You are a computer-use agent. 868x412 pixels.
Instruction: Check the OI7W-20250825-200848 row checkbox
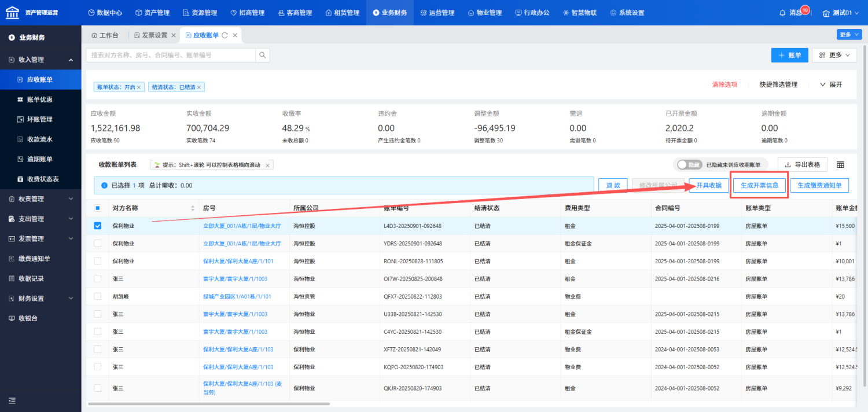pyautogui.click(x=98, y=279)
